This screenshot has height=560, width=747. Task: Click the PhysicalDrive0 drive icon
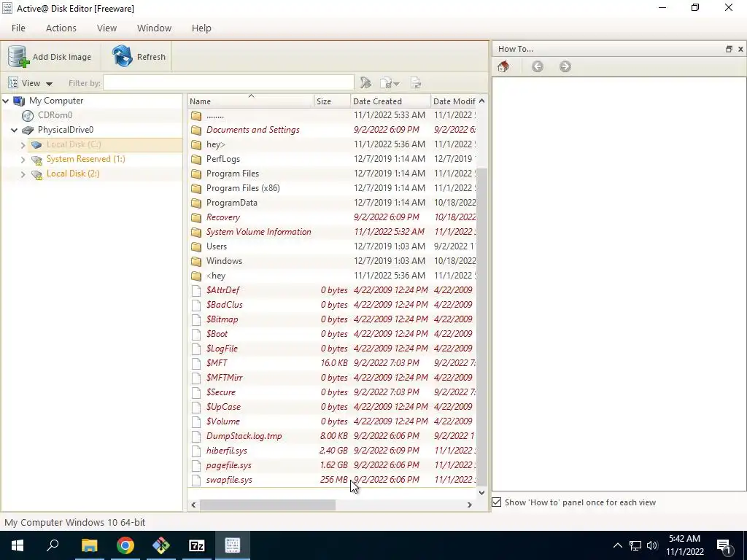(x=28, y=130)
